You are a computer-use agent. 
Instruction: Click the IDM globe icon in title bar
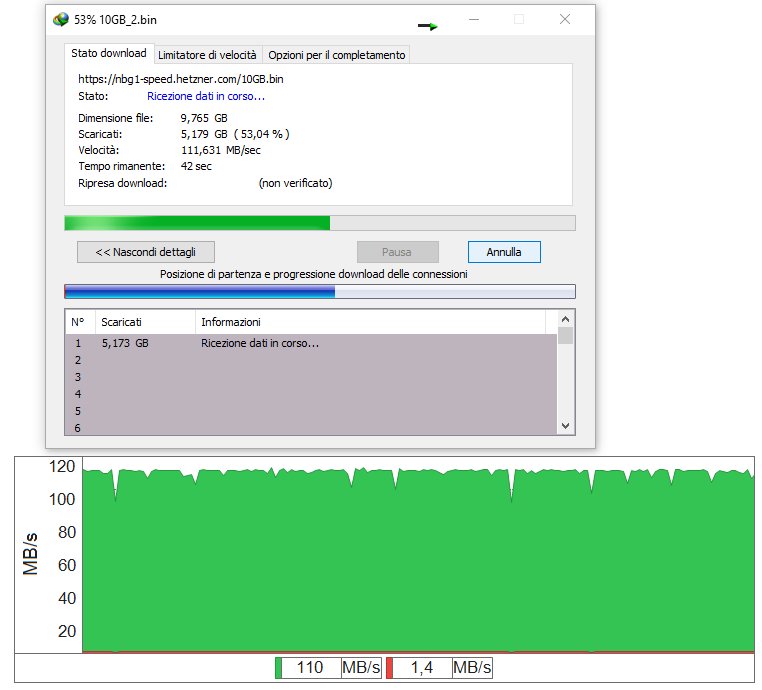tap(61, 20)
